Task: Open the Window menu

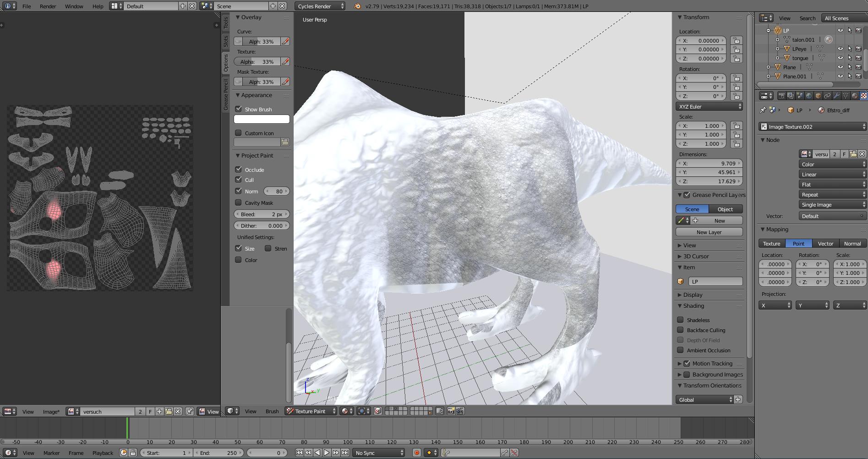Action: [x=74, y=6]
